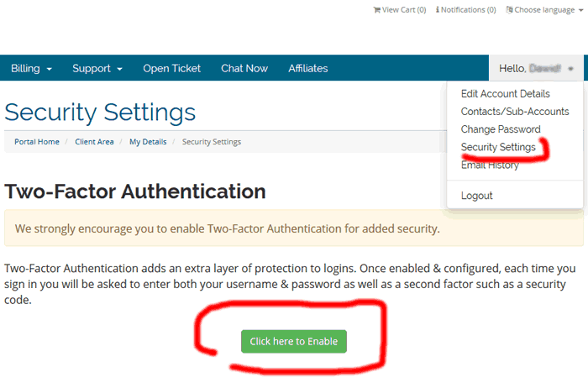
Task: Follow the Portal Home breadcrumb link
Action: 37,142
